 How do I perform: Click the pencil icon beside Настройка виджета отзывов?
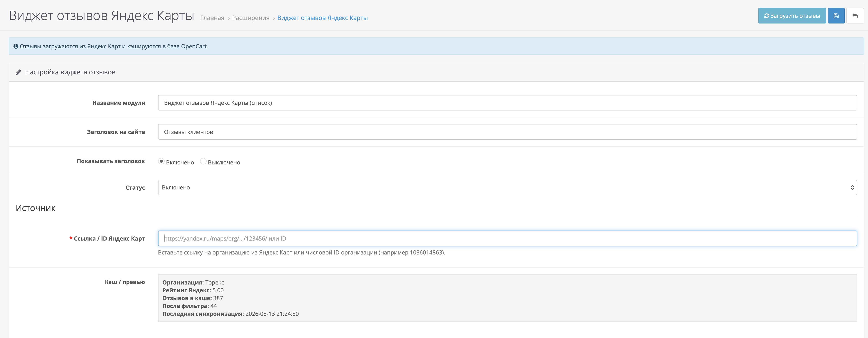[x=18, y=72]
